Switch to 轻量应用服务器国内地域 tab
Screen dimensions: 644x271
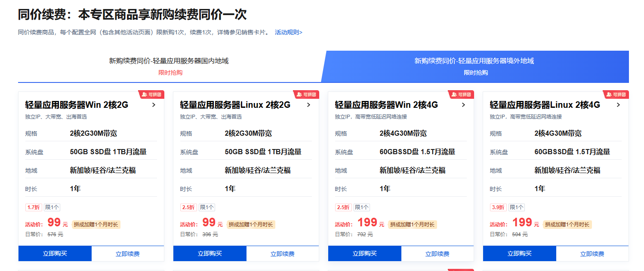pos(169,66)
